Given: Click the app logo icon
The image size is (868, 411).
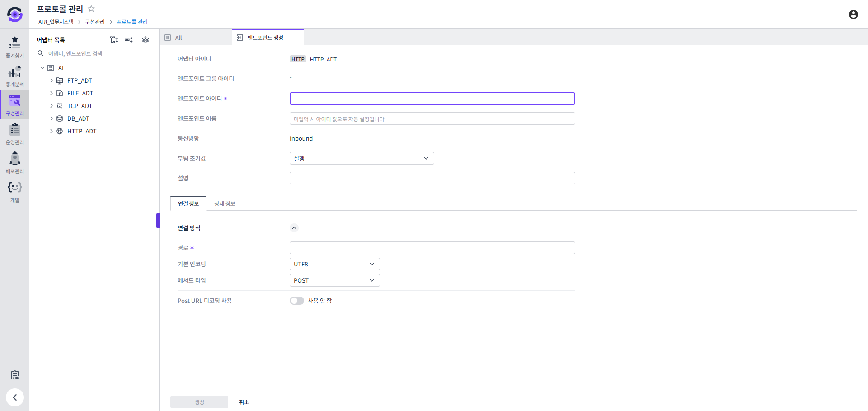Looking at the screenshot, I should [15, 14].
